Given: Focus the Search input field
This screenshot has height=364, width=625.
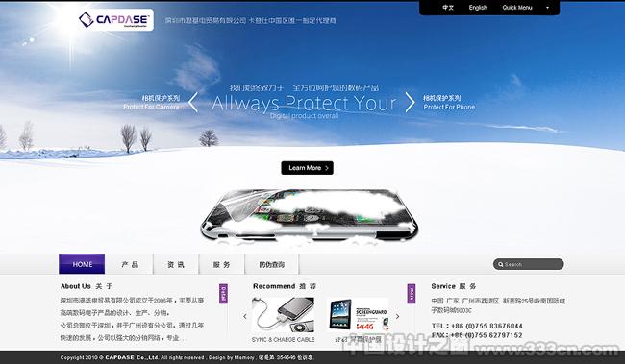Looking at the screenshot, I should point(529,264).
